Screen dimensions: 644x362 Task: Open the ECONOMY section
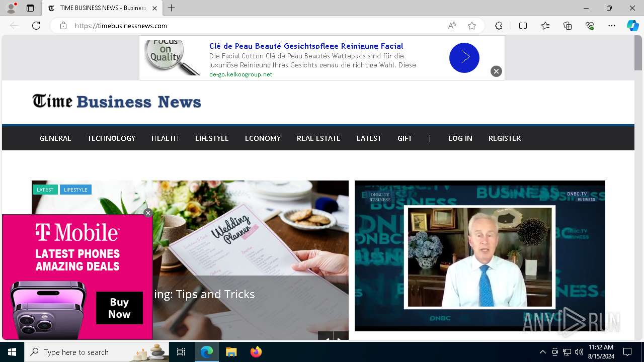click(x=263, y=138)
